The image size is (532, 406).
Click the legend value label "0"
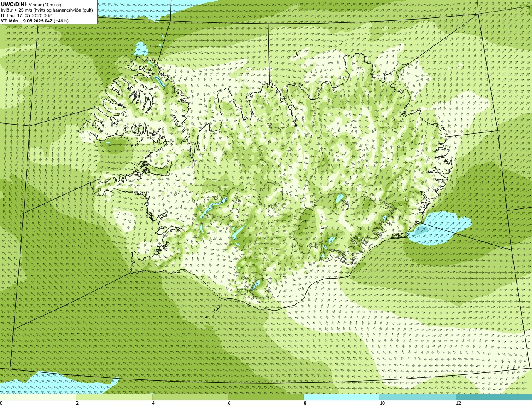[1, 403]
